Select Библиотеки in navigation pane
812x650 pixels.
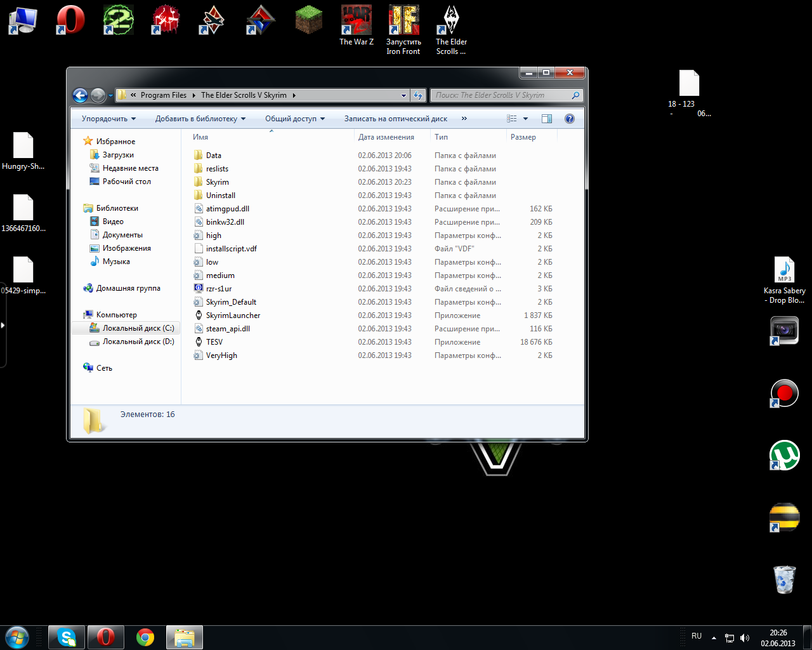click(117, 208)
